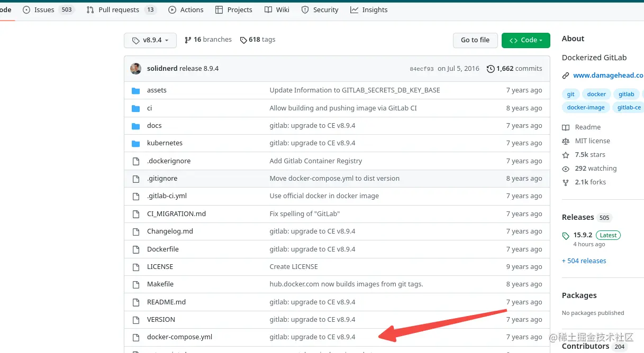Image resolution: width=644 pixels, height=353 pixels.
Task: Click the .dockerignore file icon
Action: [x=136, y=161]
